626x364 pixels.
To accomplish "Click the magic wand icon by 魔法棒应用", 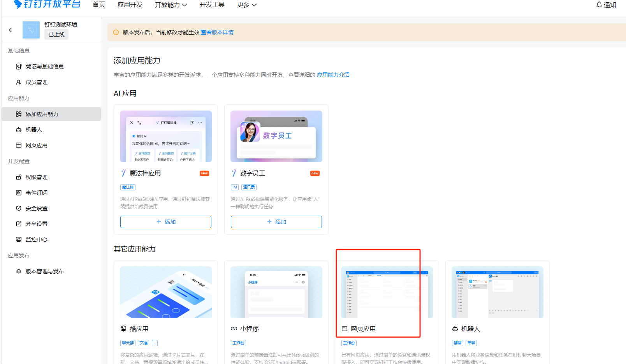I will coord(123,173).
